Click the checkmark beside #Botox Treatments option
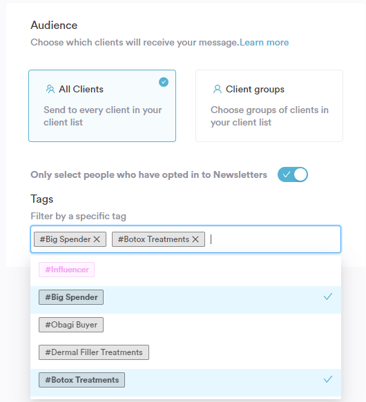 (x=328, y=379)
